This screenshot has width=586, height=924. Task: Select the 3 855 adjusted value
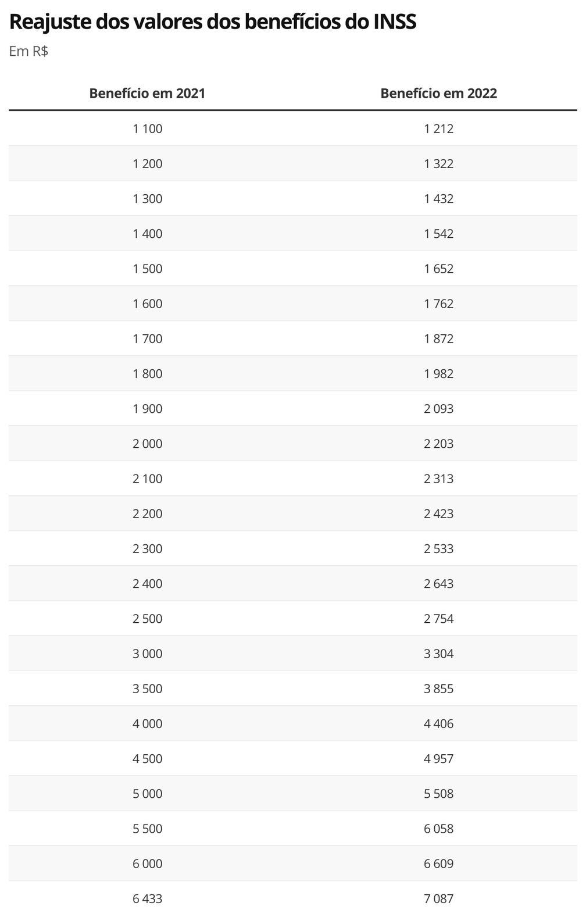pyautogui.click(x=438, y=688)
